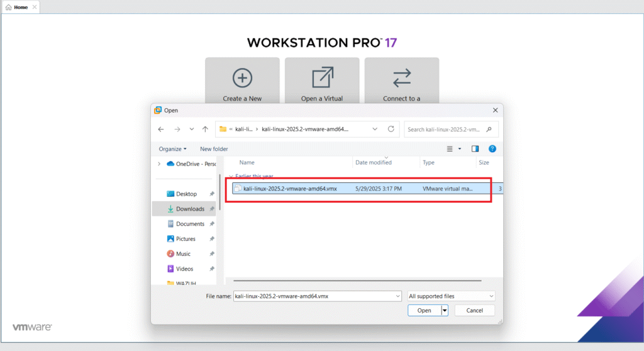644x351 pixels.
Task: Select Downloads in the navigation pane
Action: click(186, 209)
